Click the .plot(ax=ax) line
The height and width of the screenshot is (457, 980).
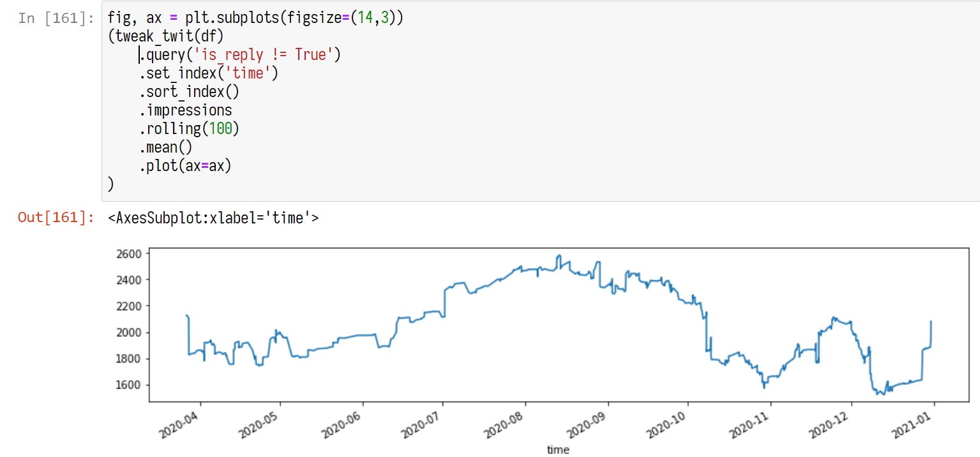click(x=186, y=166)
